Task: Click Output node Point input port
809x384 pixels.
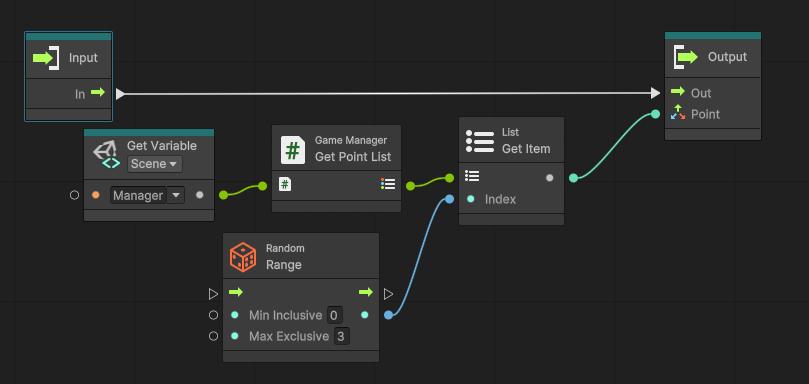Action: (x=655, y=114)
